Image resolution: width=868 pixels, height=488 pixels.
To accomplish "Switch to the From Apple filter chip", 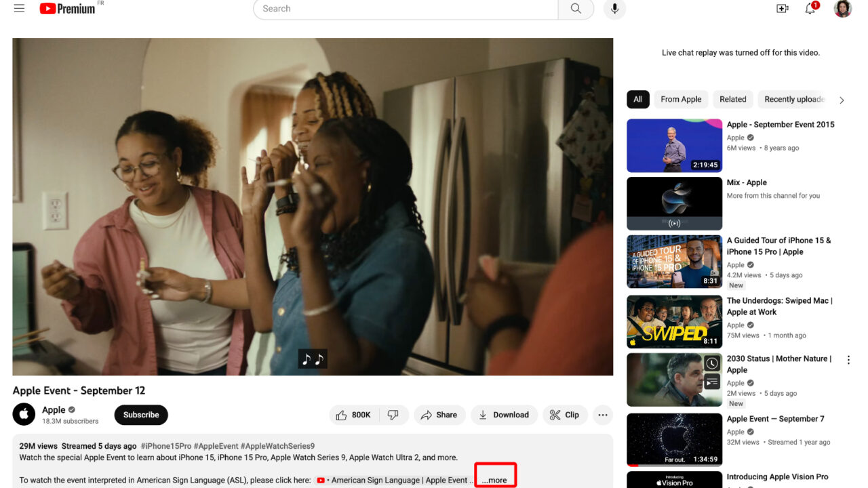I will tap(680, 99).
